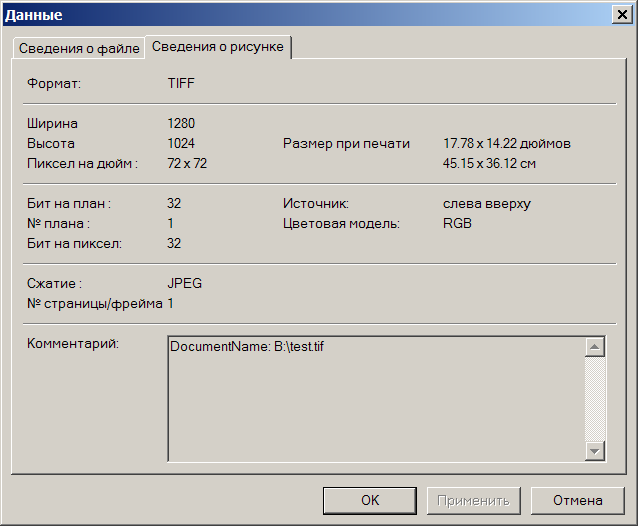
Task: Click the print size in inches value
Action: 506,144
